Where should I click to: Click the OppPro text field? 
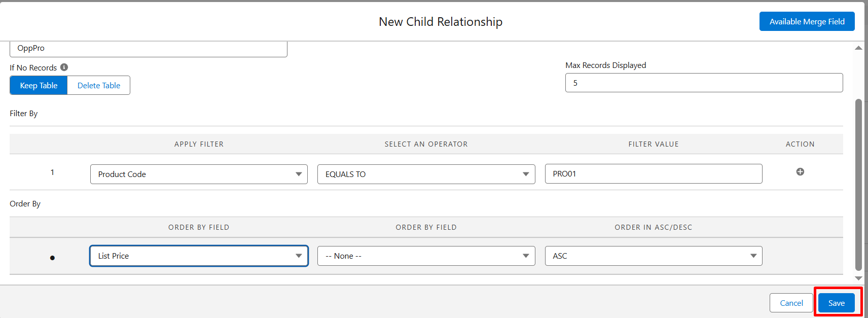(148, 49)
